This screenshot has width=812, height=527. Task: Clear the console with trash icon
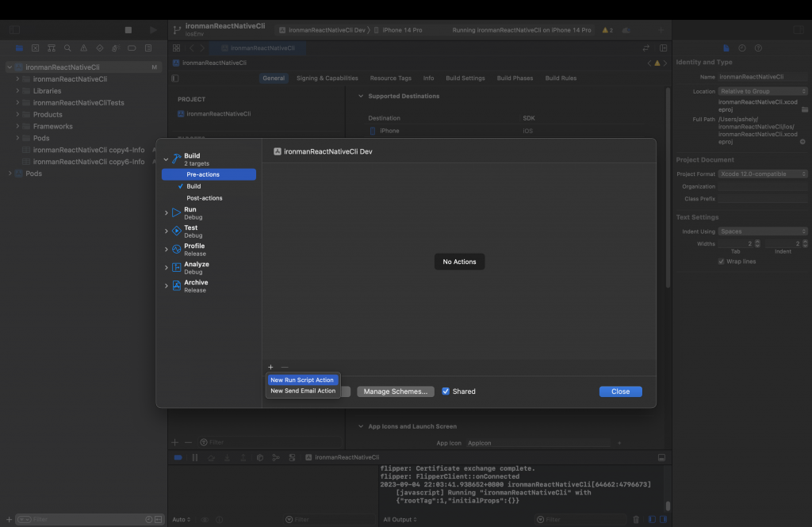pos(636,519)
